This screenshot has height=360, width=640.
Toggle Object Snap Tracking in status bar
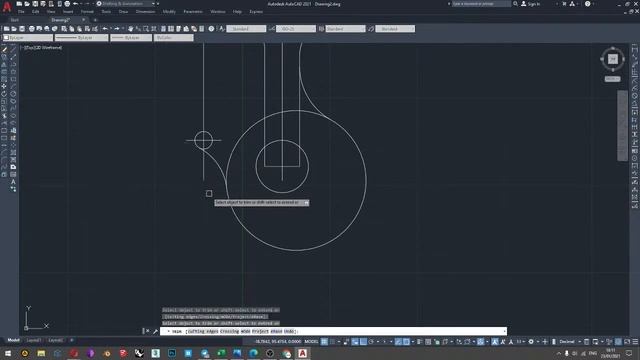[398, 342]
